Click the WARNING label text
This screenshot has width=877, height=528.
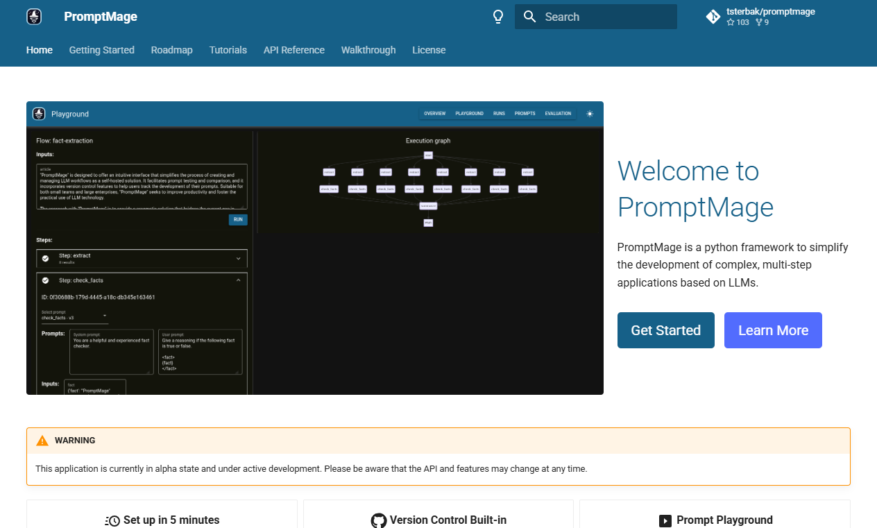(x=75, y=440)
